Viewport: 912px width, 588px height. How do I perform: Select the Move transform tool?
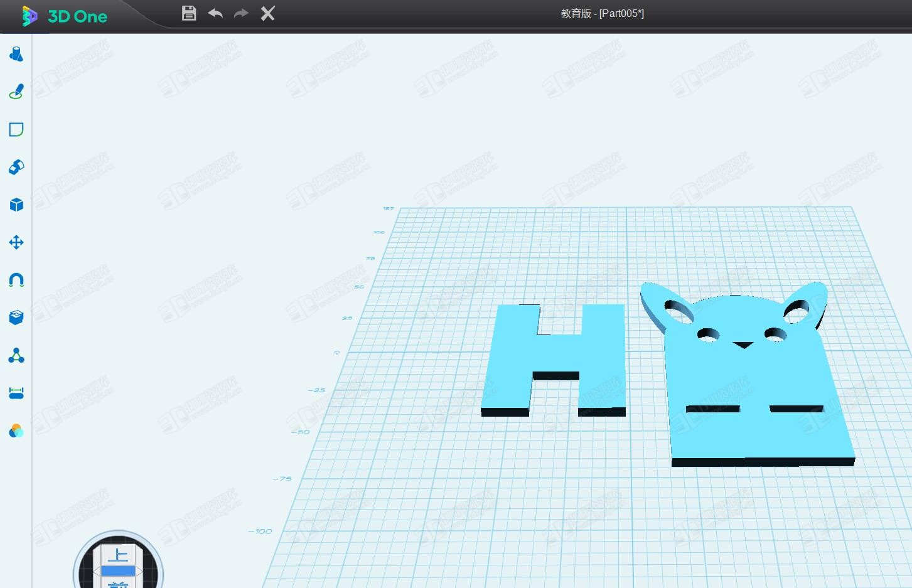[x=16, y=242]
